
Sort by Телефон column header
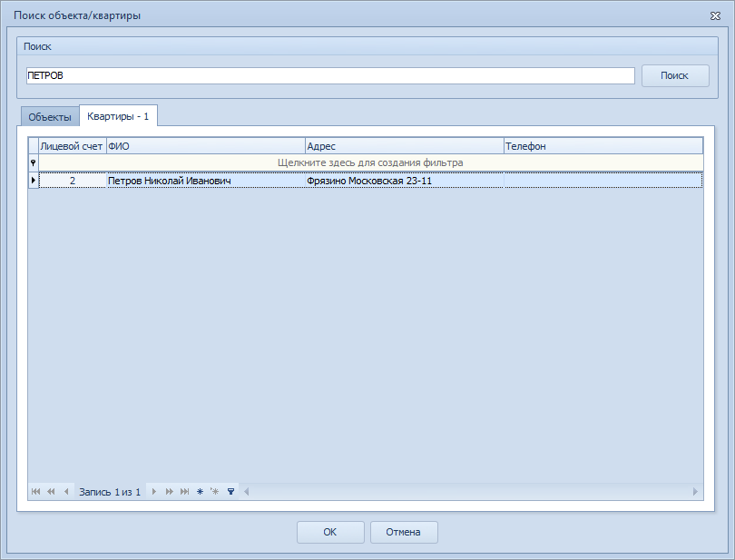pos(603,146)
